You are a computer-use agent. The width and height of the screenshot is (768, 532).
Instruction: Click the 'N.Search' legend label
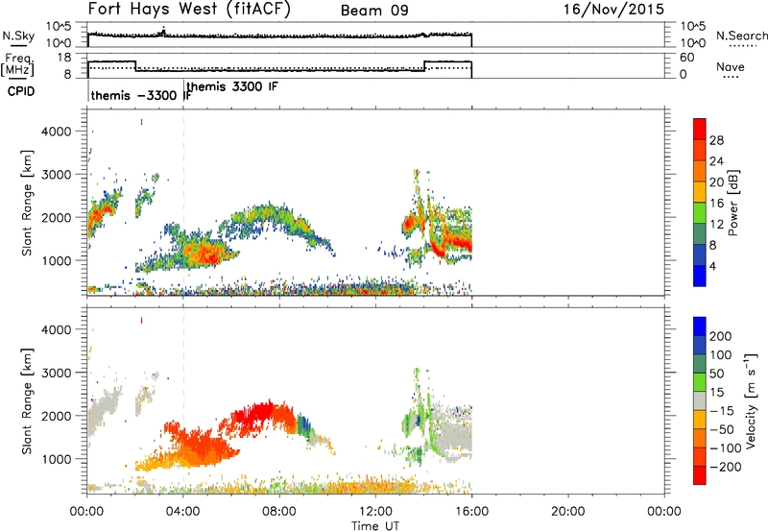pyautogui.click(x=741, y=36)
